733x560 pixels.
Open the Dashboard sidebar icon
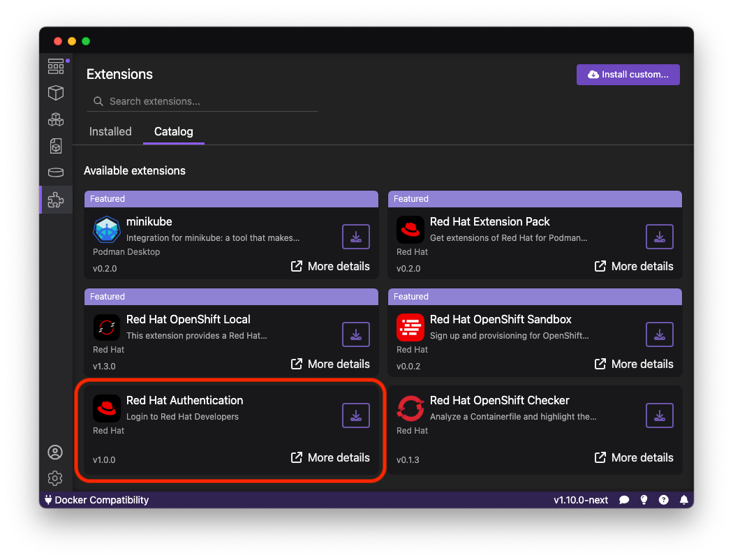(x=56, y=66)
